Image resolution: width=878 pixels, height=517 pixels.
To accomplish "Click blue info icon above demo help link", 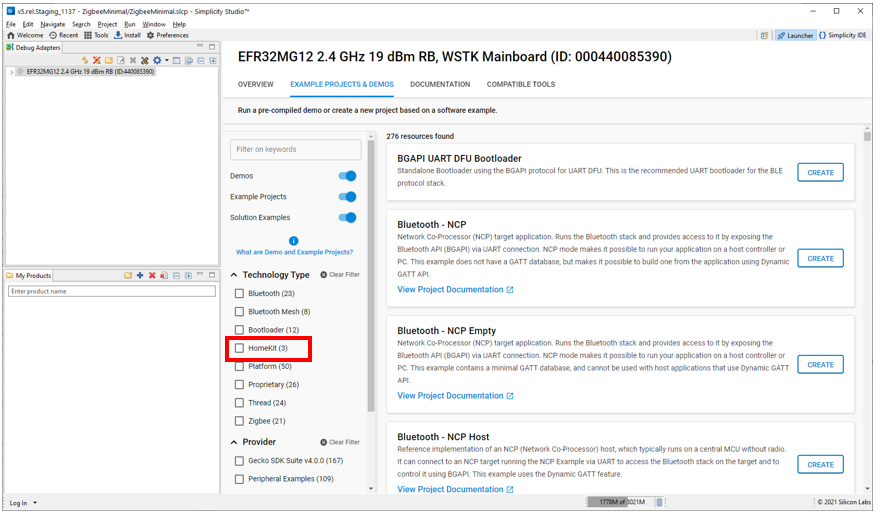I will click(293, 241).
